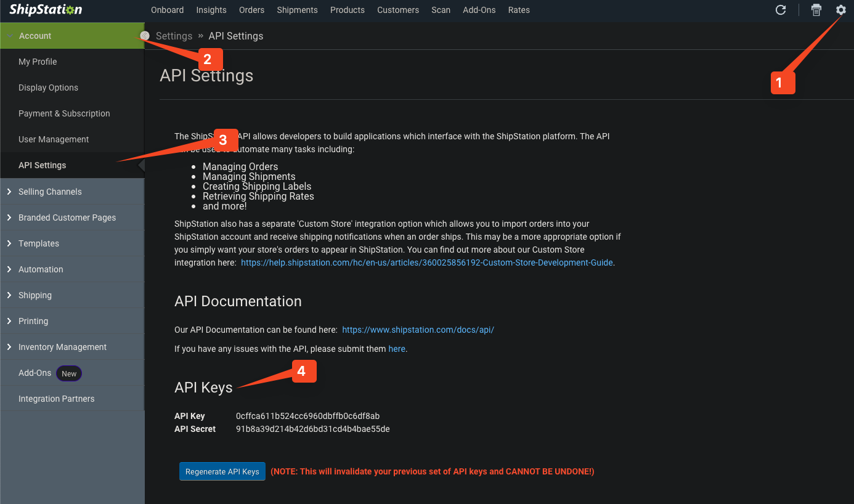Viewport: 854px width, 504px height.
Task: Click the 'Creating Shipping Labels' bullet
Action: (257, 186)
